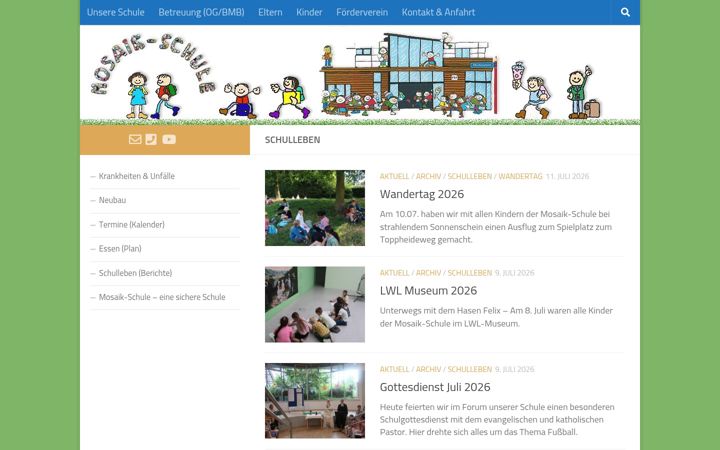This screenshot has width=720, height=450.
Task: Open Mosaik-Schule – eine sichere Schule link
Action: point(162,297)
